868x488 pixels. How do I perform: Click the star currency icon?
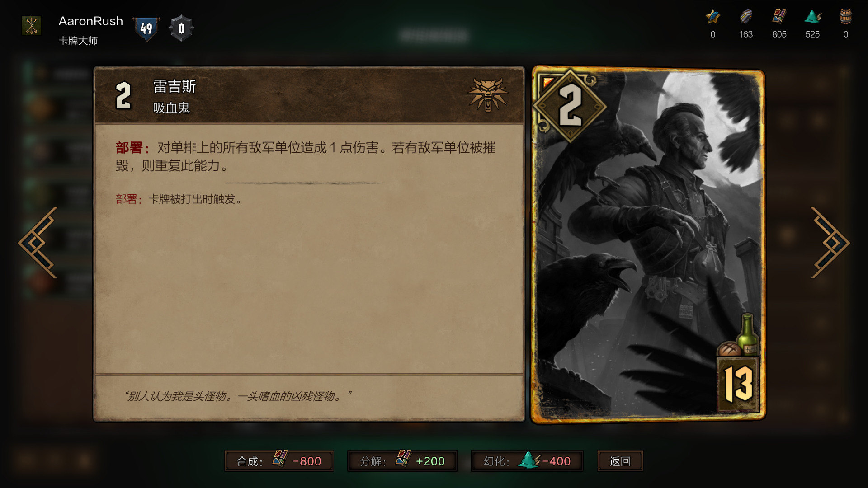click(712, 17)
